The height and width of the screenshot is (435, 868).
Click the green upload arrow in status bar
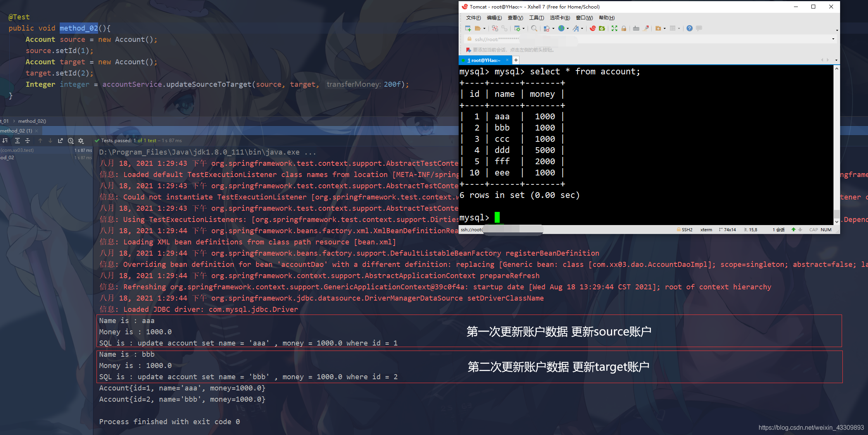click(794, 230)
